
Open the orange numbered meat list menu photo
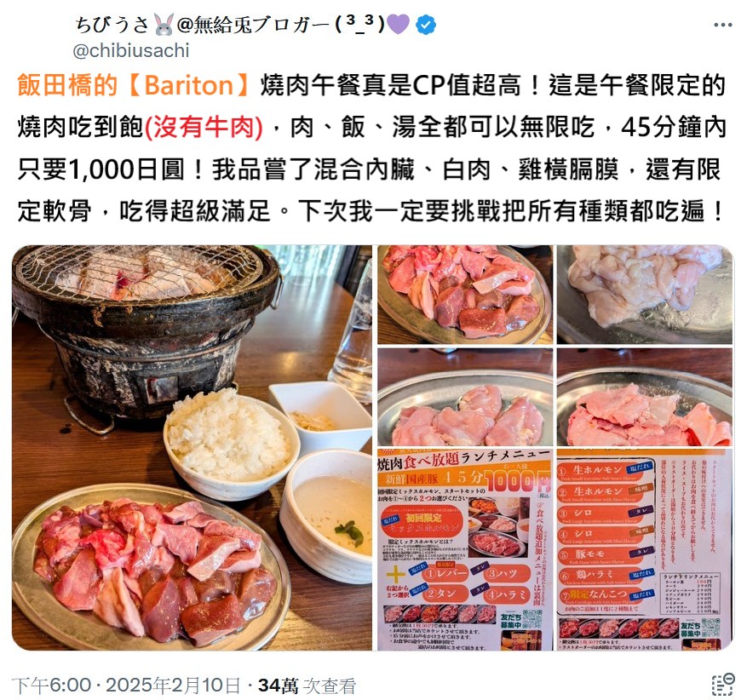645,549
